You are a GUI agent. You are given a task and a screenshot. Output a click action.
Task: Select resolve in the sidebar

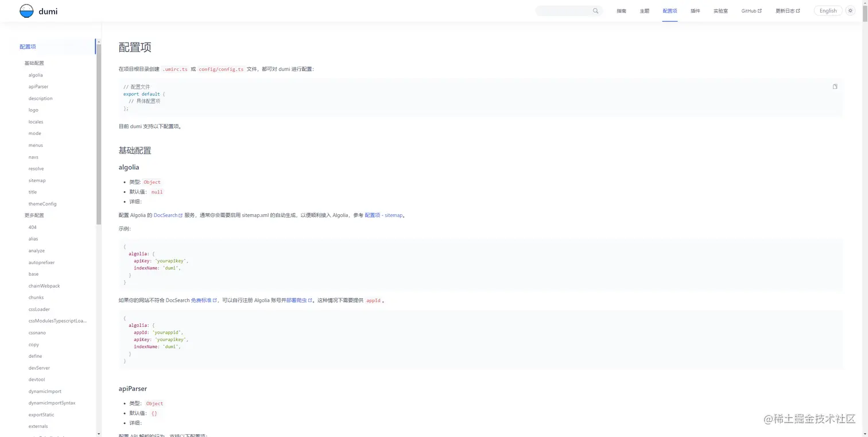pyautogui.click(x=36, y=169)
